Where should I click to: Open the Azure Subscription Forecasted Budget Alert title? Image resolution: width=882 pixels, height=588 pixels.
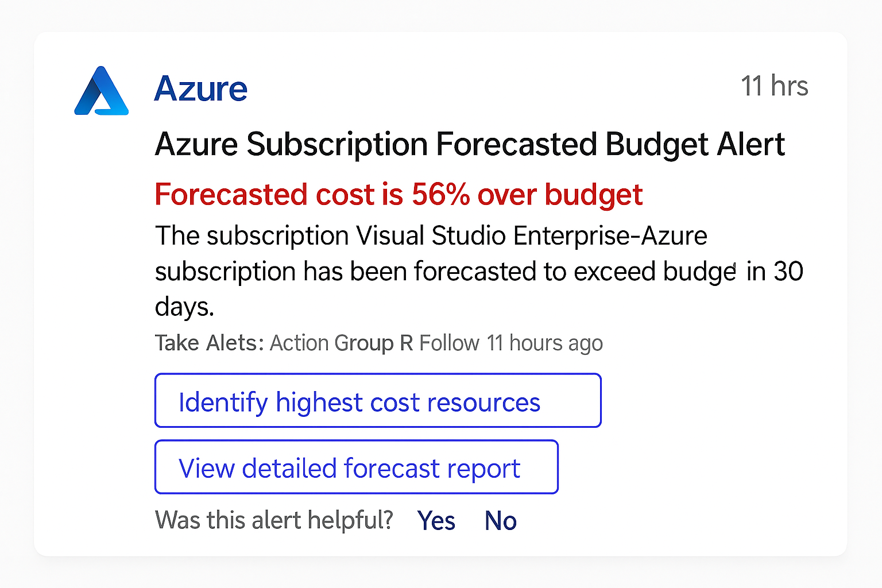click(x=470, y=144)
